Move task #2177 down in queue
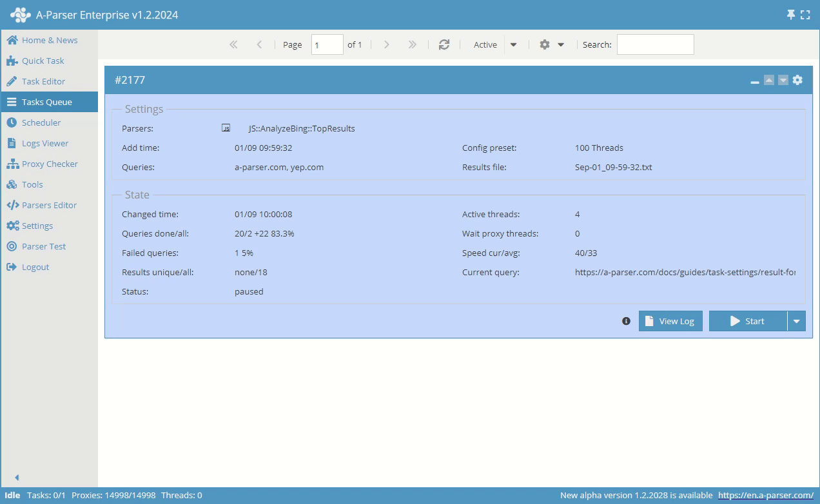The height and width of the screenshot is (504, 820). point(783,80)
